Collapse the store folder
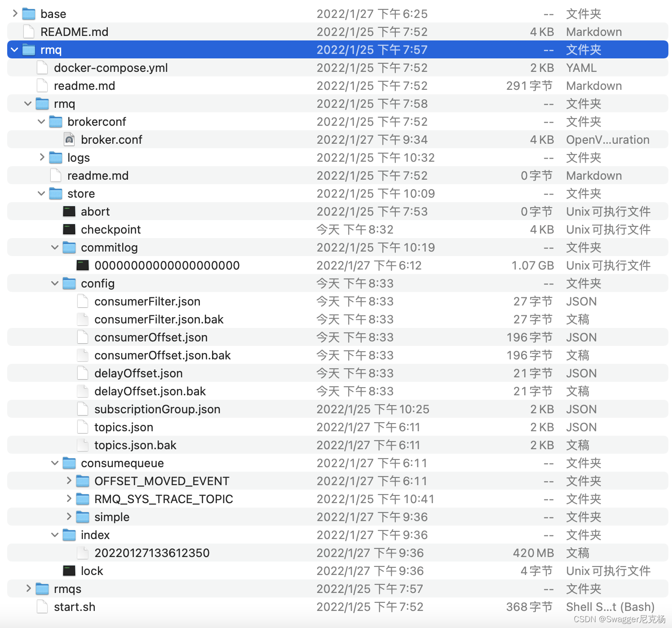 click(41, 193)
